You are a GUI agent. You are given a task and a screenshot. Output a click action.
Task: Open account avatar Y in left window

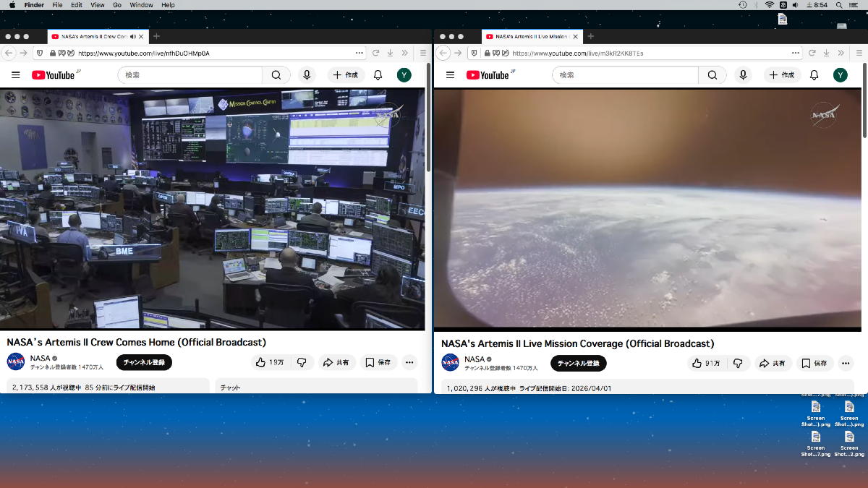pyautogui.click(x=404, y=75)
